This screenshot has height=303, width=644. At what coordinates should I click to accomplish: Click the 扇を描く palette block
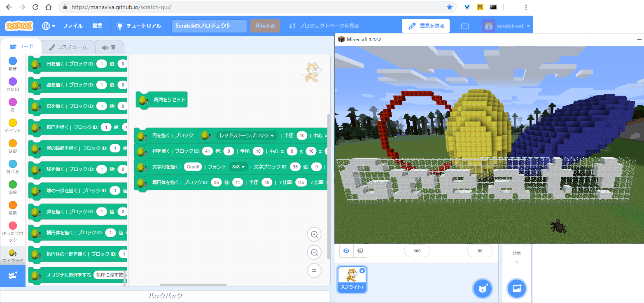coord(77,106)
